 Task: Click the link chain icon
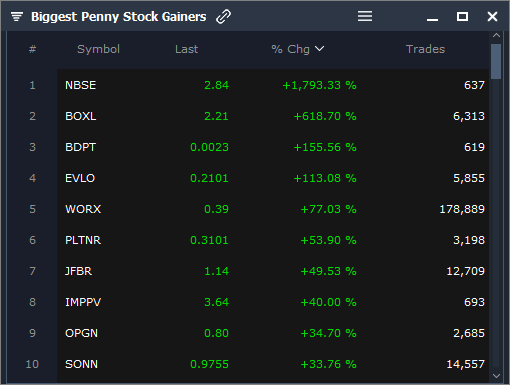tap(223, 16)
